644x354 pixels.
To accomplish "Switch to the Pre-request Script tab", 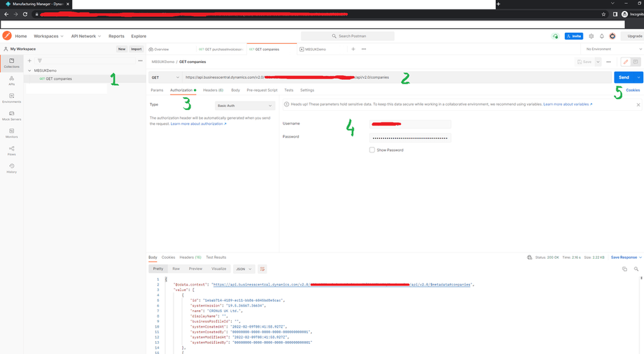I will coord(262,90).
